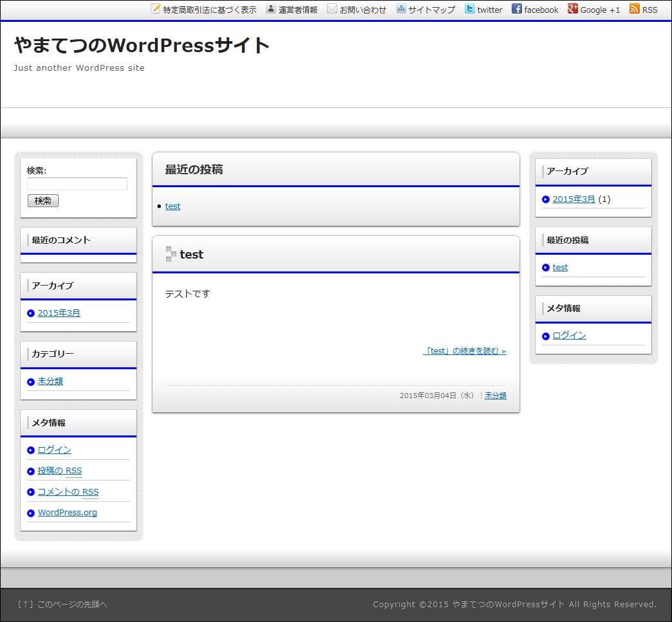
Task: Click the Copyright ©2015 footer text
Action: pyautogui.click(x=515, y=604)
